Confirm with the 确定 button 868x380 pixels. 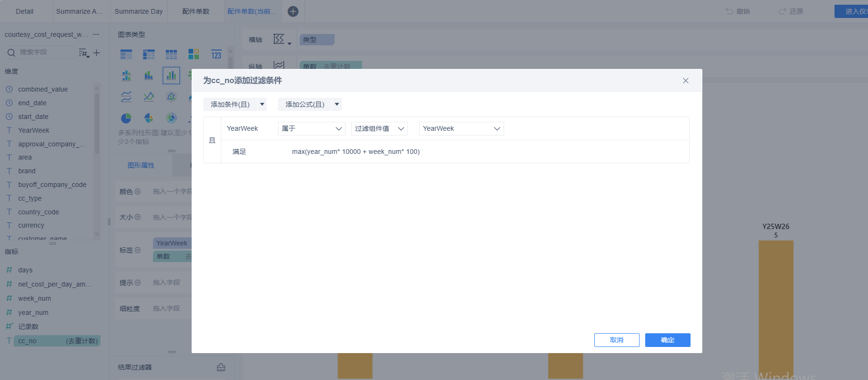pos(668,340)
